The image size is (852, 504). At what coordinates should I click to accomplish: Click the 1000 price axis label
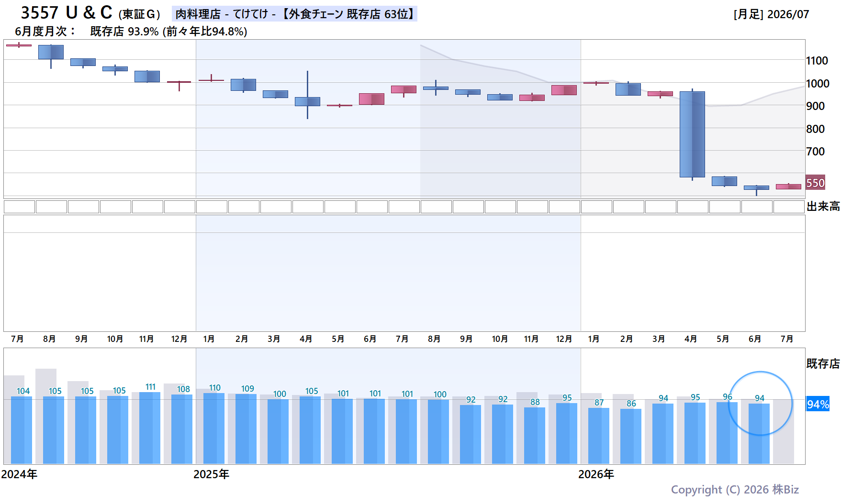[x=818, y=84]
